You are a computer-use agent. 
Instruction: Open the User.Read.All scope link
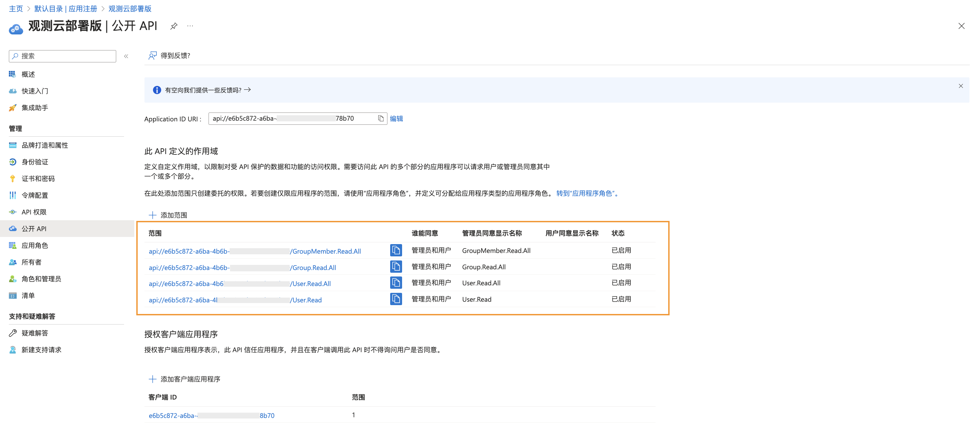239,284
